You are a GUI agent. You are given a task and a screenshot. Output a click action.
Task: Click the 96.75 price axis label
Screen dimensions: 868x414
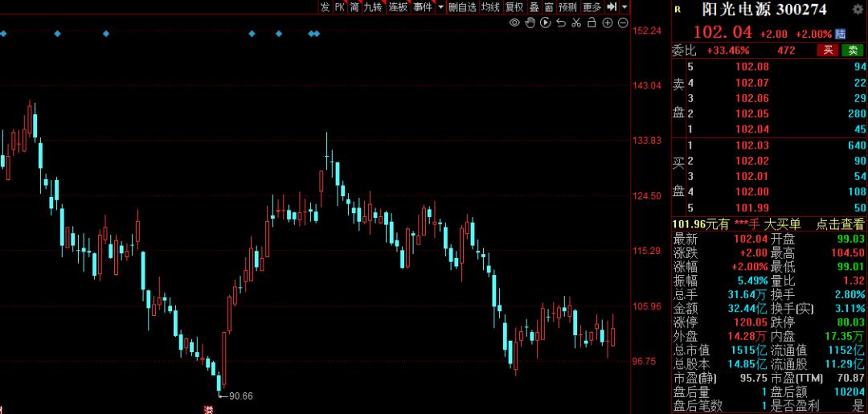tap(644, 361)
